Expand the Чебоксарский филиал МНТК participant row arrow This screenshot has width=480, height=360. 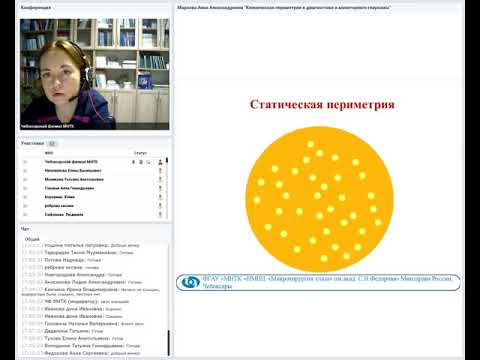click(x=25, y=162)
